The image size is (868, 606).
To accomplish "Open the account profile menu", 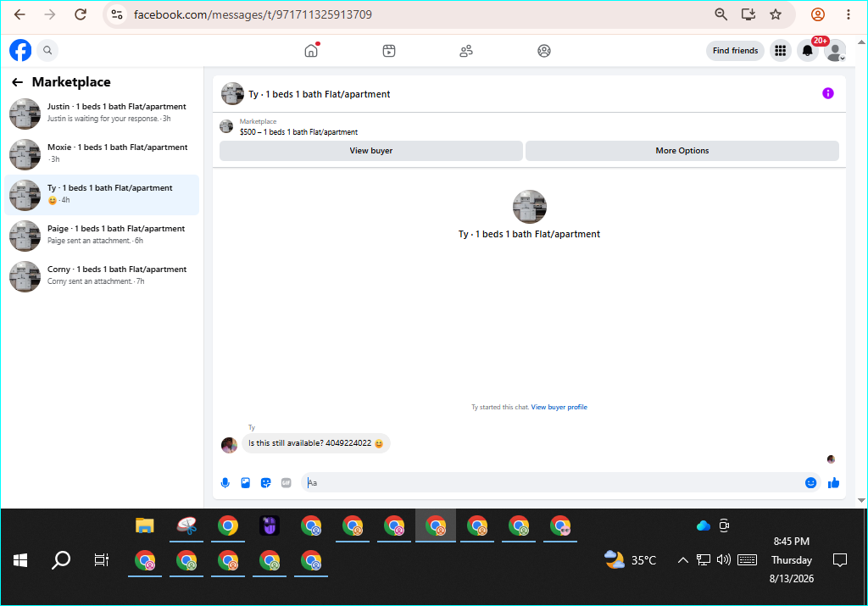I will coord(835,51).
